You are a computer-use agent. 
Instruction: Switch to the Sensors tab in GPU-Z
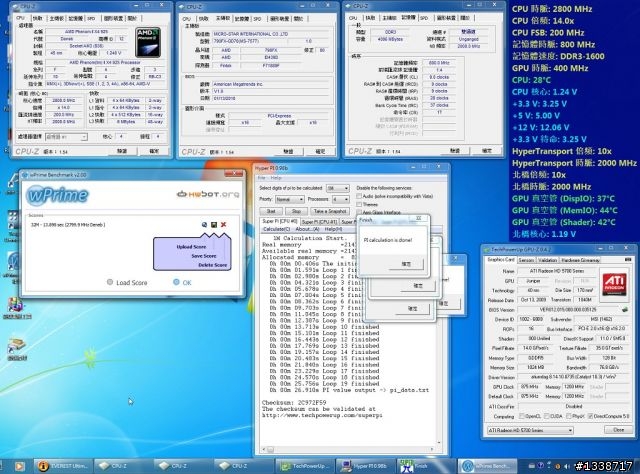tap(526, 260)
